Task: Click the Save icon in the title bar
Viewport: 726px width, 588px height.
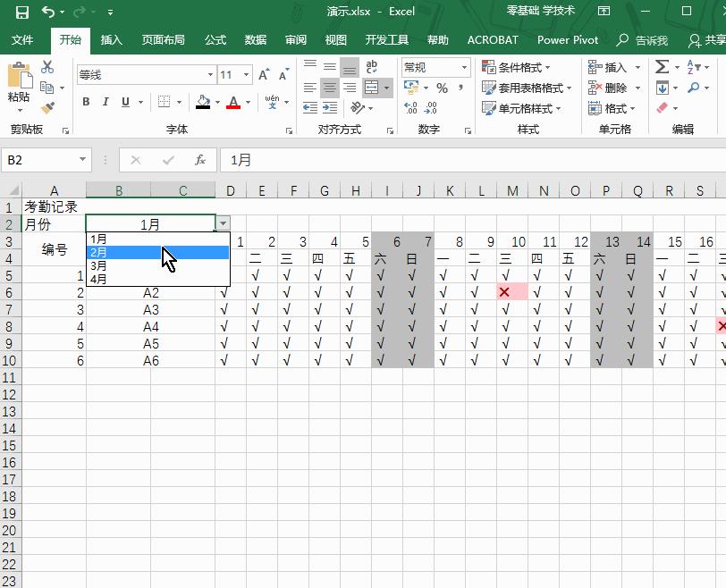Action: point(22,12)
